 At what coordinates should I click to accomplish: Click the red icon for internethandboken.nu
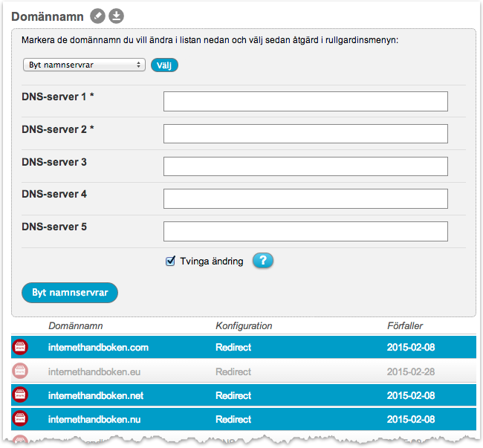(20, 420)
